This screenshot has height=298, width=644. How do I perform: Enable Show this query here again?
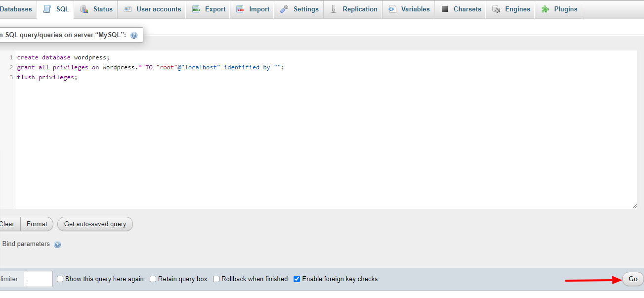point(60,279)
